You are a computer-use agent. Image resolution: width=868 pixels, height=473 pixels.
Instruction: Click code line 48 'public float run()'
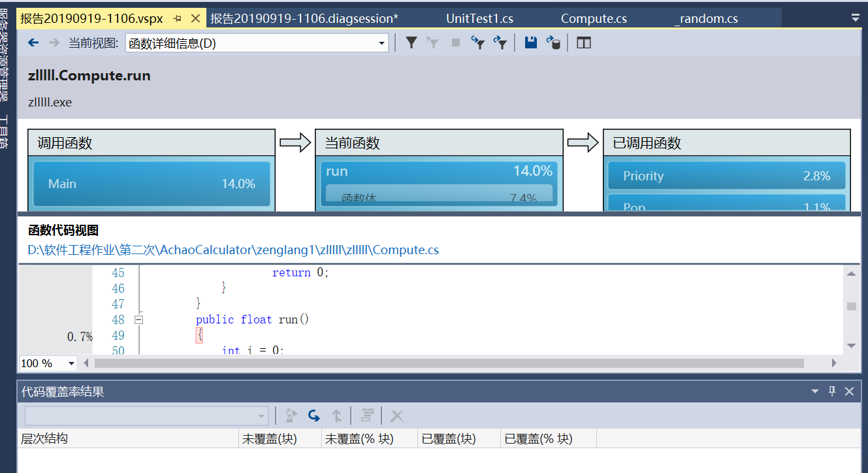point(252,319)
